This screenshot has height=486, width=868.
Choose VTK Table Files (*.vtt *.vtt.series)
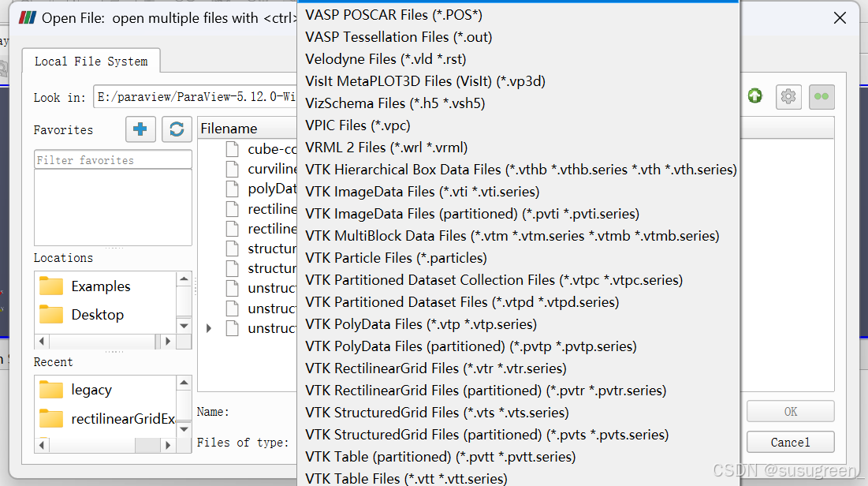(x=518, y=478)
